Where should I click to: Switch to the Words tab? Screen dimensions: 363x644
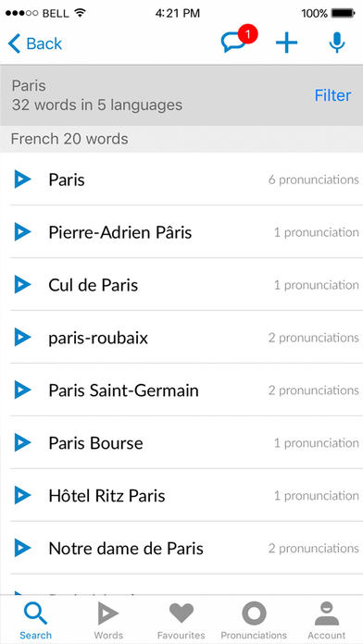pyautogui.click(x=108, y=620)
